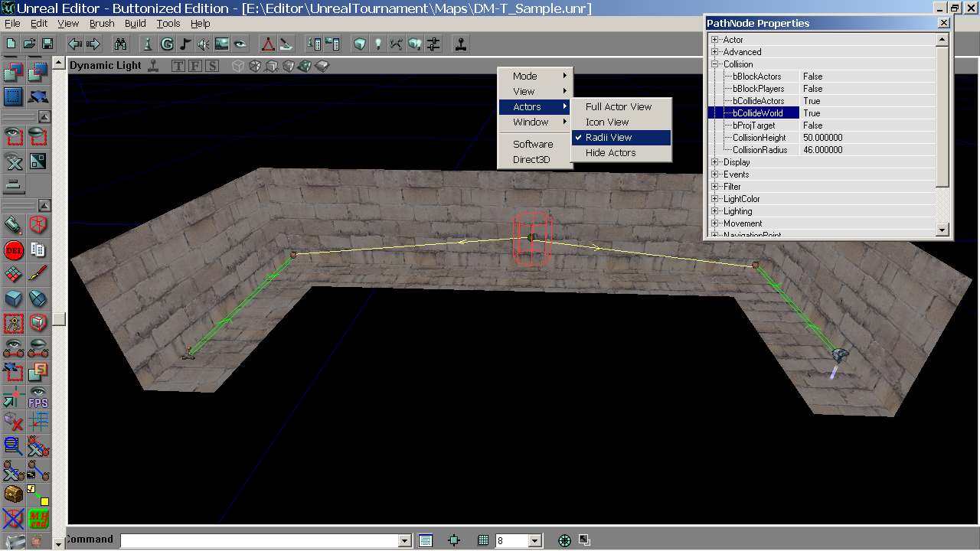
Task: Click the red DEL delete button
Action: click(x=14, y=249)
